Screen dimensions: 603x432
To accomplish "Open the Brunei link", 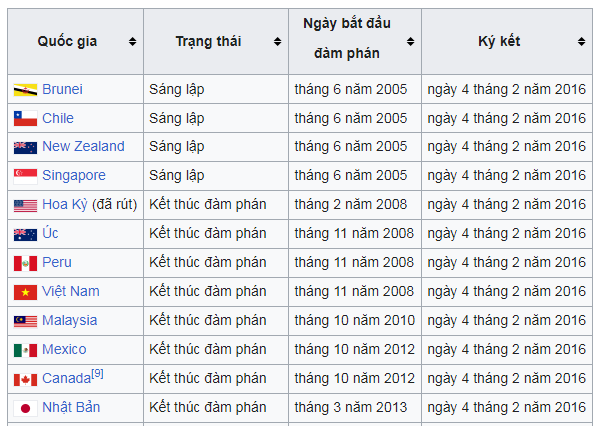I will click(62, 89).
